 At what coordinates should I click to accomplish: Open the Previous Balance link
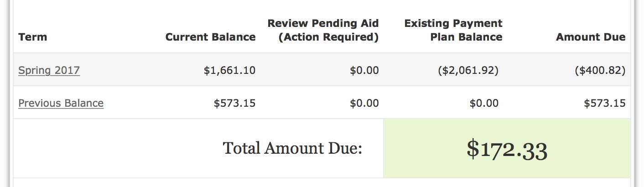(61, 103)
